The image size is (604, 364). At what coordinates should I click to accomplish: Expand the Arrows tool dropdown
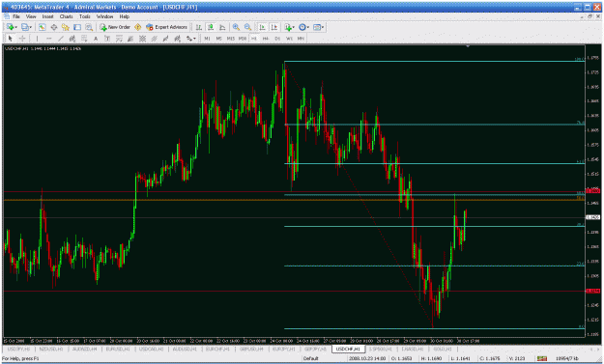194,39
